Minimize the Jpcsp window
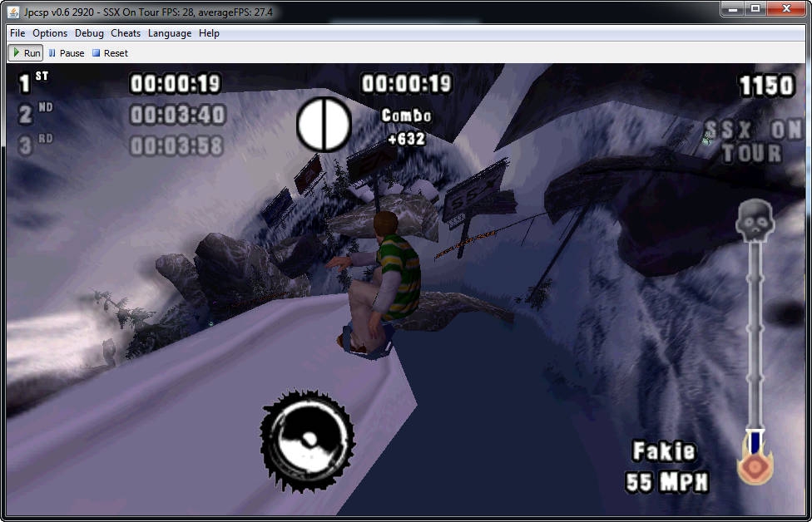The width and height of the screenshot is (812, 522). (x=732, y=9)
